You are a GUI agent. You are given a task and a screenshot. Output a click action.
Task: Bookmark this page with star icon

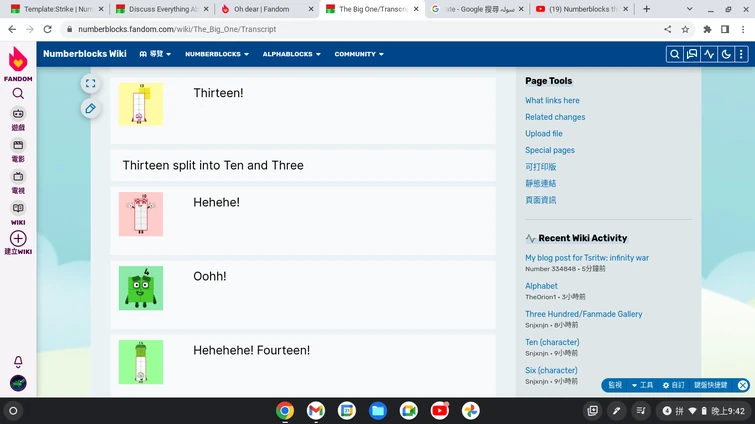[685, 29]
